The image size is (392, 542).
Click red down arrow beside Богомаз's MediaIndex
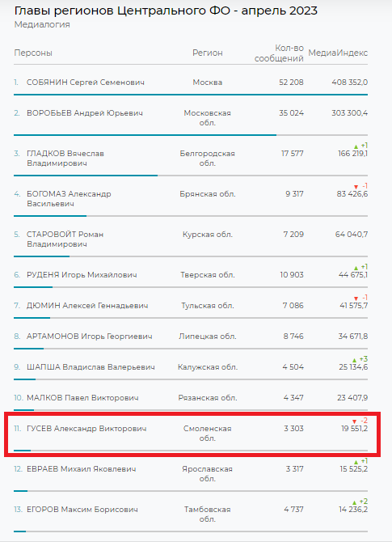(x=356, y=187)
